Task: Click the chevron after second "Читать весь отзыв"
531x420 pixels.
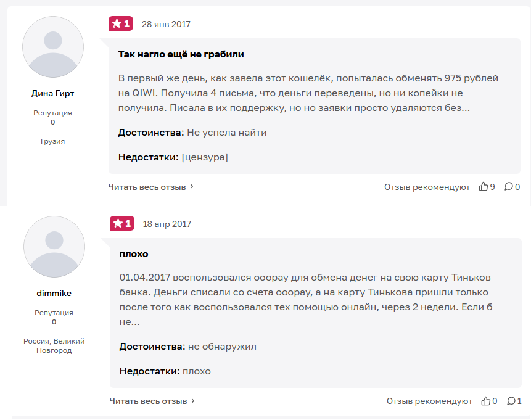Action: (194, 400)
